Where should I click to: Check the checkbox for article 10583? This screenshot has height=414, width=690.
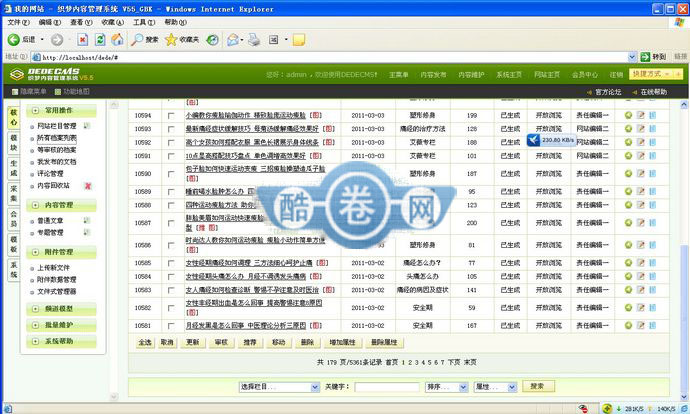tap(171, 290)
